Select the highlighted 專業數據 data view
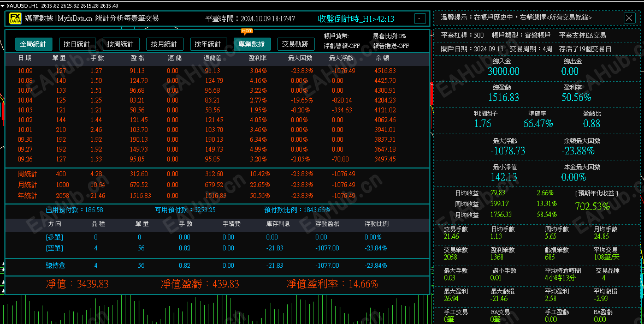Viewport: 644px width, 324px height. [x=252, y=44]
